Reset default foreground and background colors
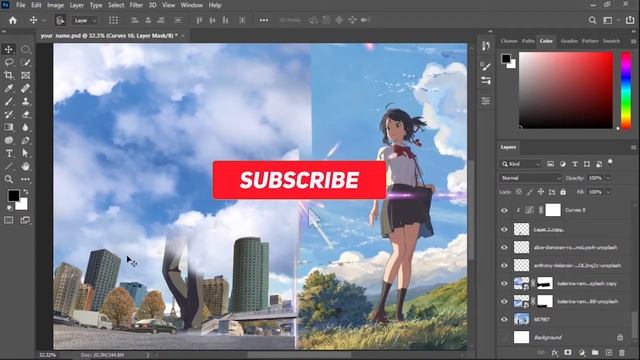This screenshot has height=360, width=640. point(9,208)
